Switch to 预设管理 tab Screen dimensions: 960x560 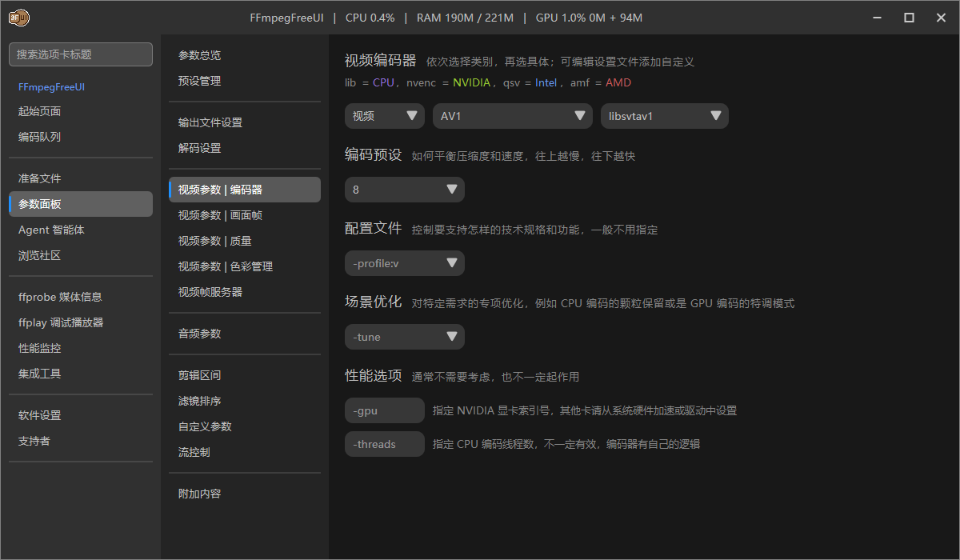coord(245,81)
